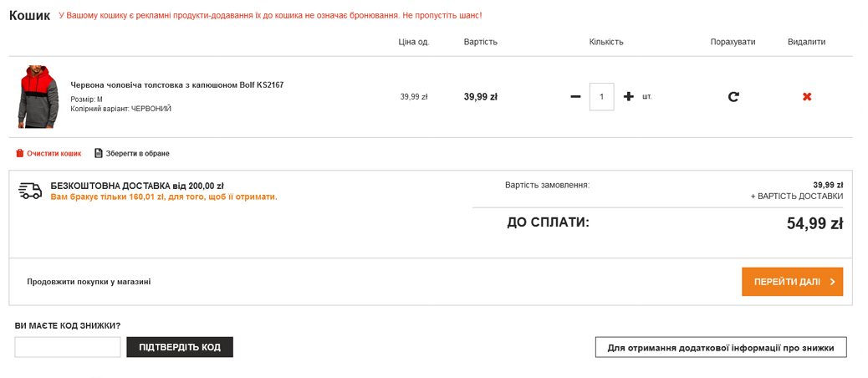This screenshot has height=378, width=868.
Task: Click the recalculate refresh arrow icon
Action: pos(733,97)
